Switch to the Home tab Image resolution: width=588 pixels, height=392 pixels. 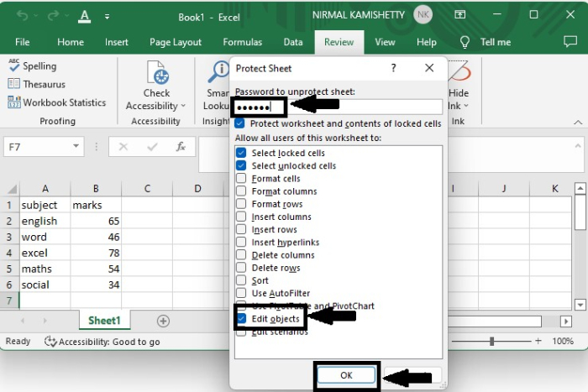pyautogui.click(x=71, y=42)
